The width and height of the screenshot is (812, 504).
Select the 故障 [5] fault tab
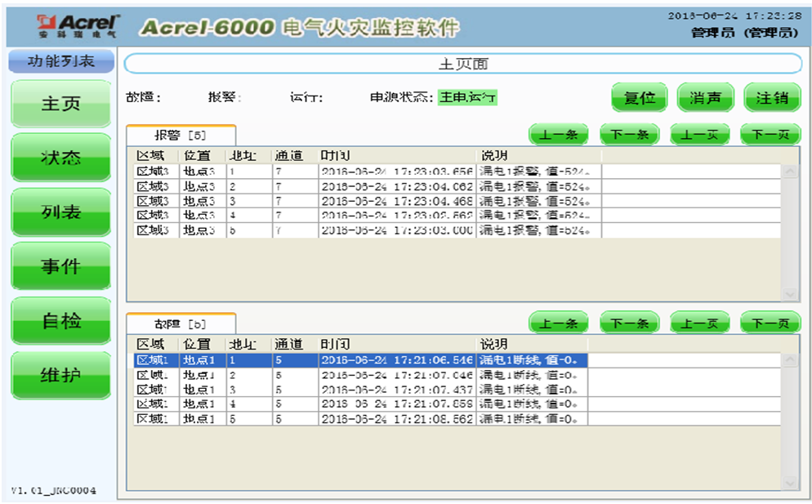click(x=181, y=323)
